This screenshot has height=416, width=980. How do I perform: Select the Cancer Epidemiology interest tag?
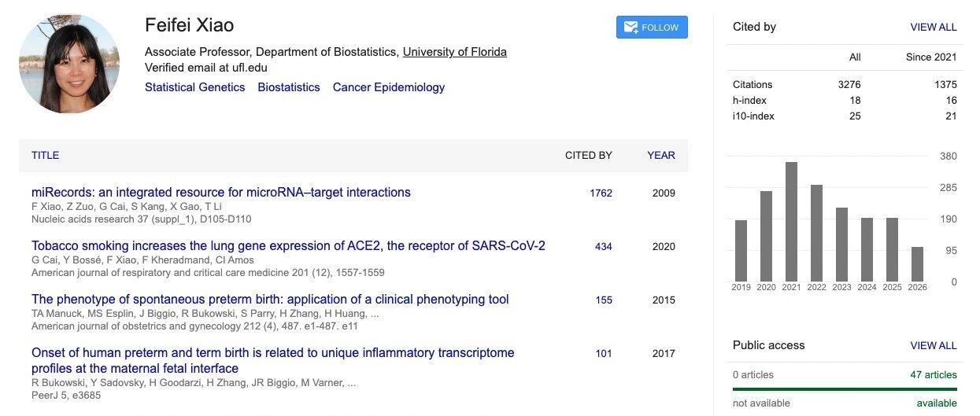tap(389, 88)
